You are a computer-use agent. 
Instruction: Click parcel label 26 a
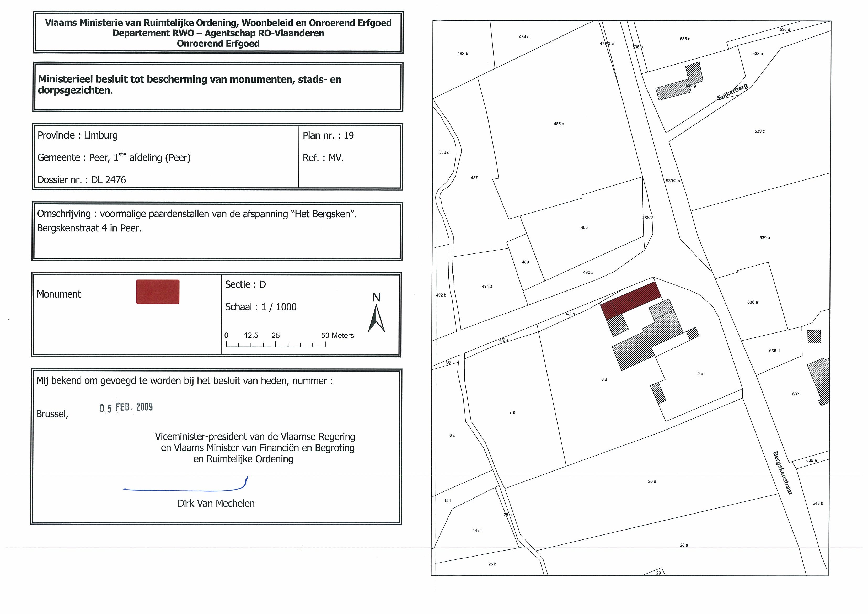pyautogui.click(x=652, y=481)
